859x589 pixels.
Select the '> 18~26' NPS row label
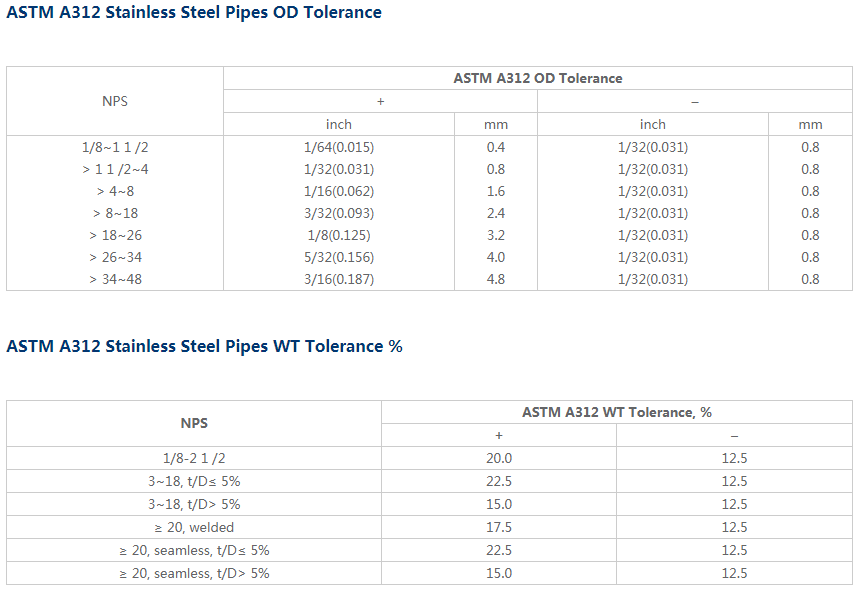(115, 235)
